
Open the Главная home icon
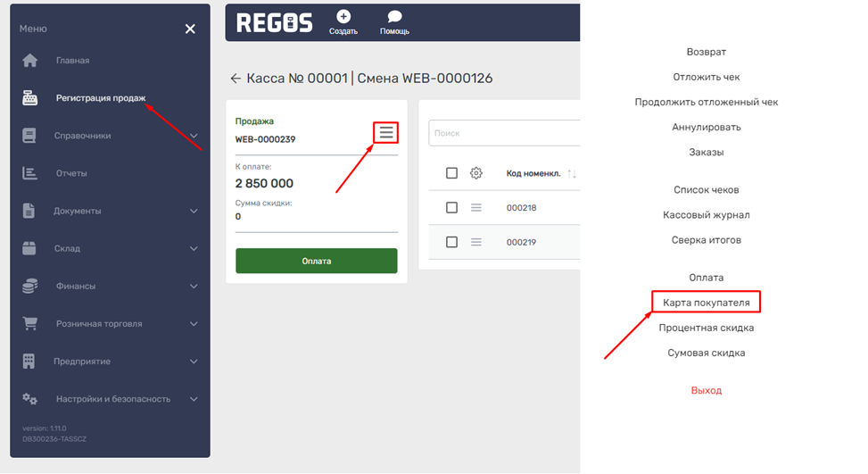30,61
